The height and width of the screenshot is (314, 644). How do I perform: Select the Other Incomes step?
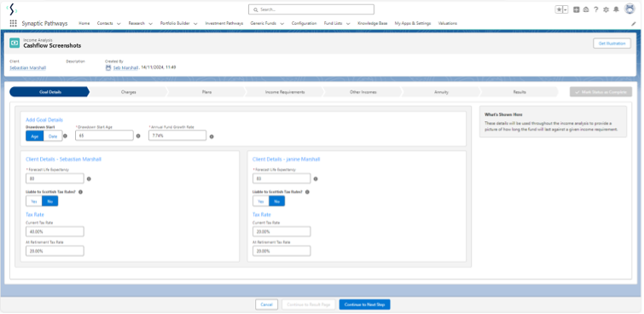[x=363, y=92]
